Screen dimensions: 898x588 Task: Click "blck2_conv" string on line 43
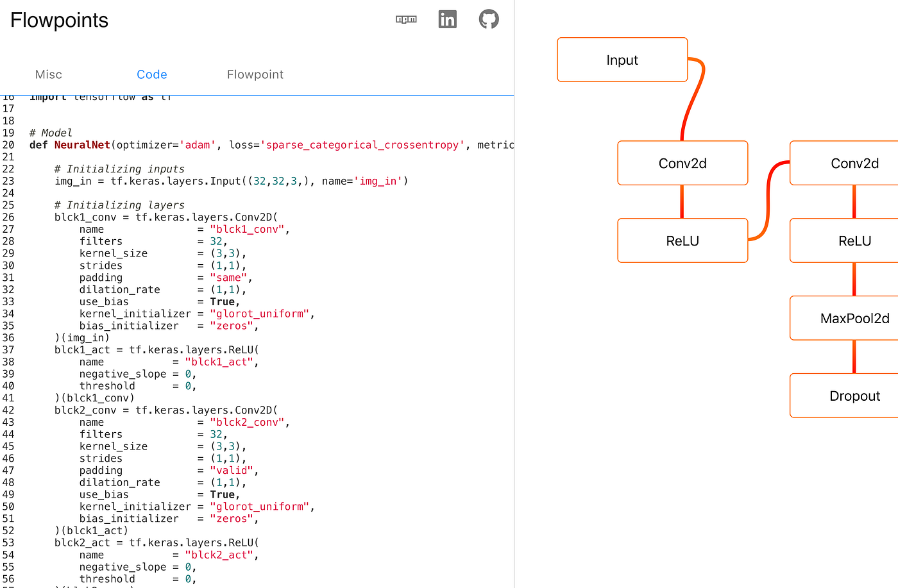click(x=247, y=423)
